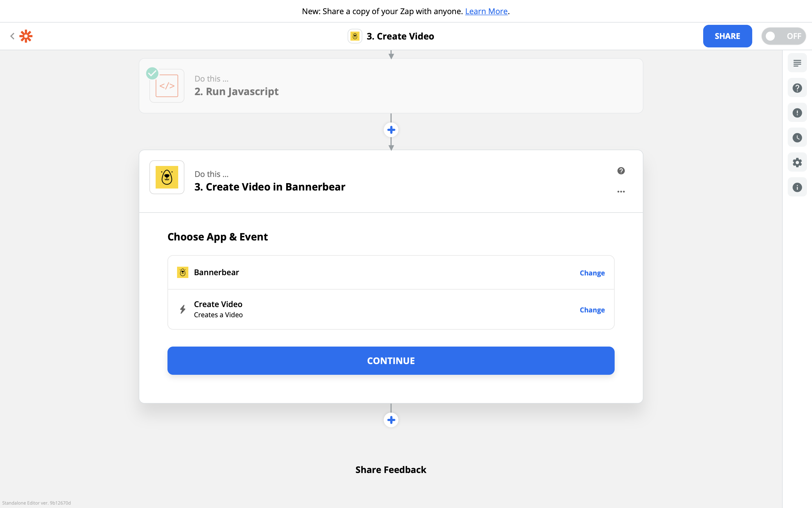Viewport: 812px width, 508px height.
Task: Select the Bannerbear app row
Action: [391, 272]
